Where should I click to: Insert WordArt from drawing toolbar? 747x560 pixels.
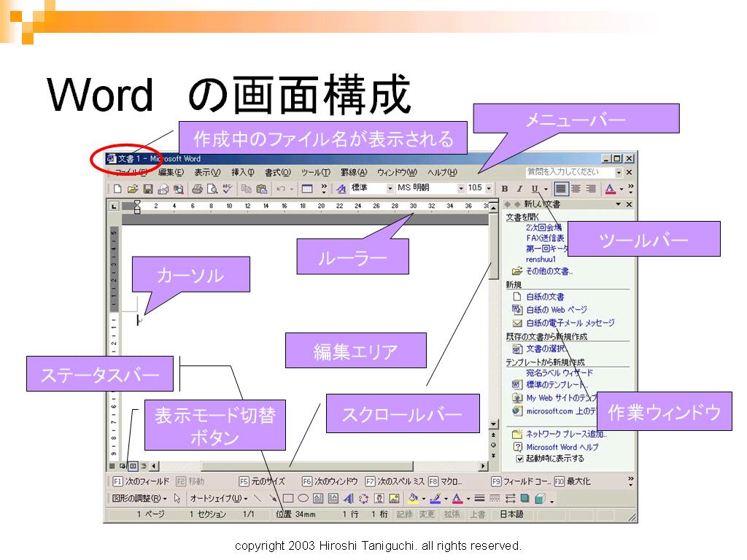(x=349, y=498)
